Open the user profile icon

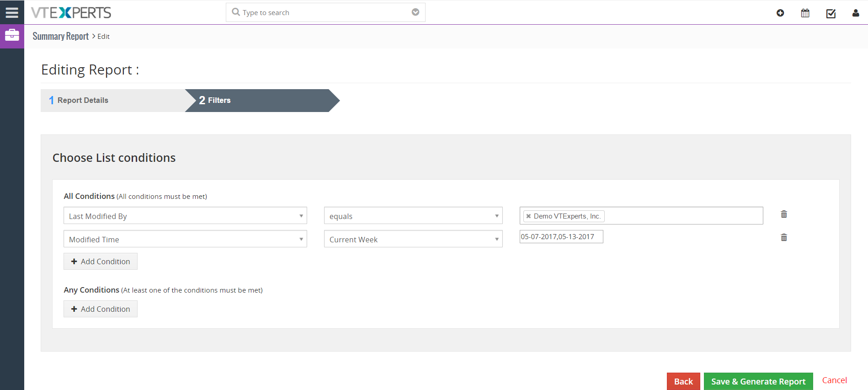point(856,13)
